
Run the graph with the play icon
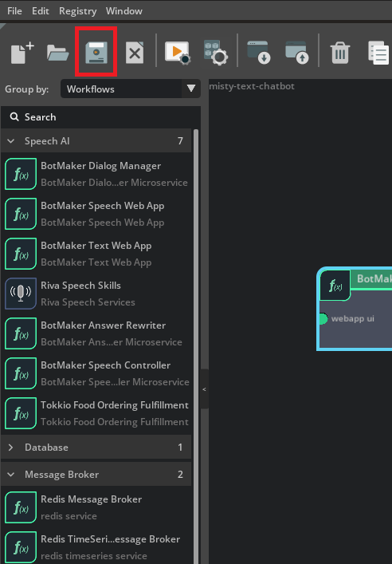[x=178, y=53]
